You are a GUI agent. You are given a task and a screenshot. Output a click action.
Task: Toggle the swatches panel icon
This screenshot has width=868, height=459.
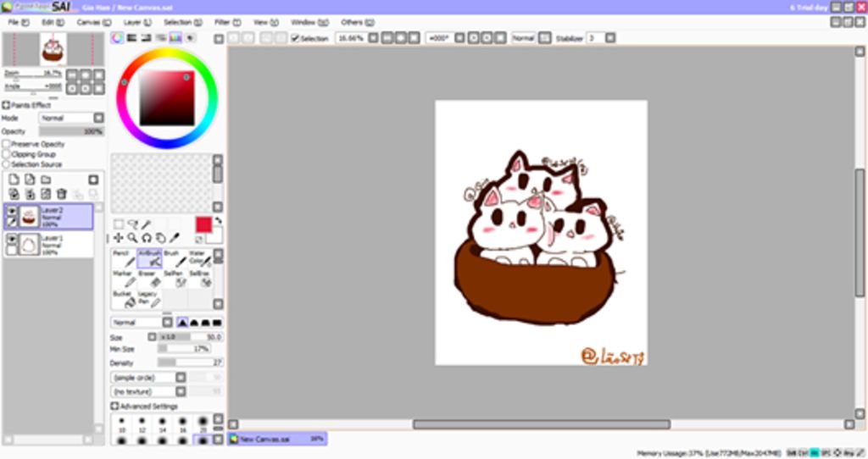coord(175,37)
